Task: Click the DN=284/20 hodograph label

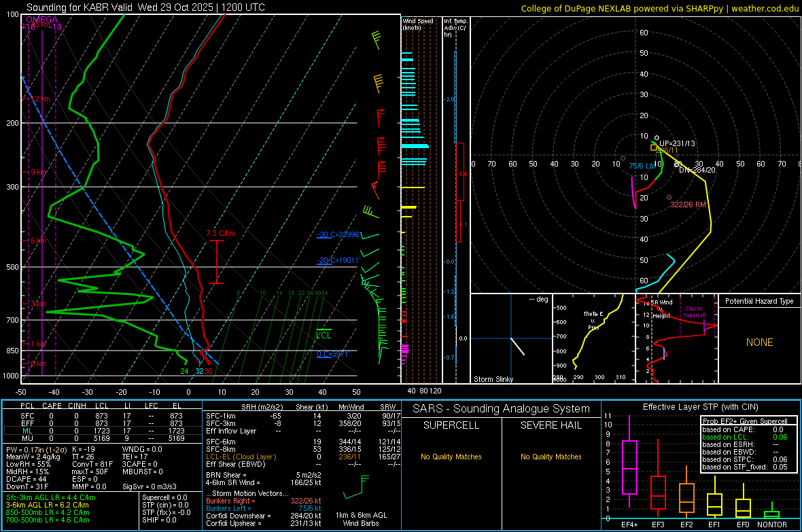Action: 697,170
